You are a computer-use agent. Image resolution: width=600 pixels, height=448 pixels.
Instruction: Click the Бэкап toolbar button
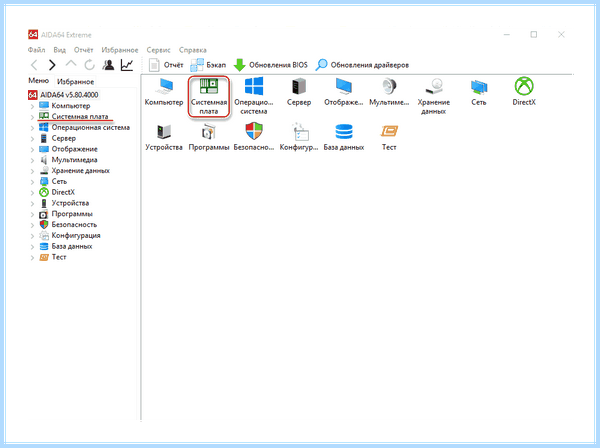pyautogui.click(x=208, y=65)
